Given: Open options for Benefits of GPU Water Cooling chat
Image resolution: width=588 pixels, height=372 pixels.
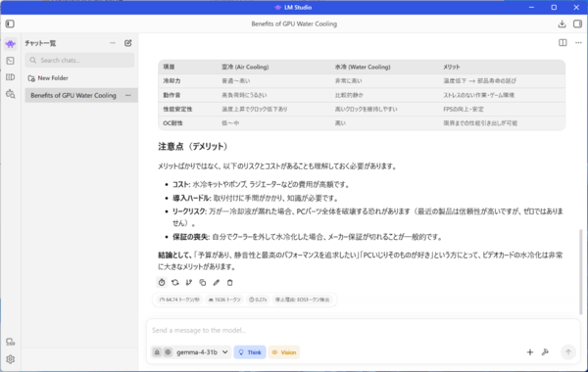Looking at the screenshot, I should [x=128, y=95].
